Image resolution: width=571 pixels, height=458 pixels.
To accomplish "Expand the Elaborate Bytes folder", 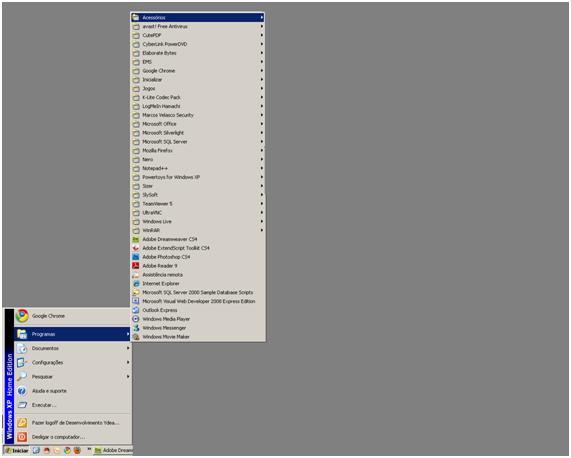I will pyautogui.click(x=198, y=53).
